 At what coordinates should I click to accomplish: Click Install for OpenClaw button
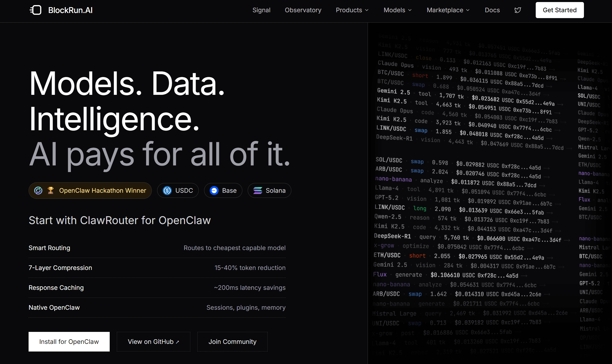click(69, 342)
